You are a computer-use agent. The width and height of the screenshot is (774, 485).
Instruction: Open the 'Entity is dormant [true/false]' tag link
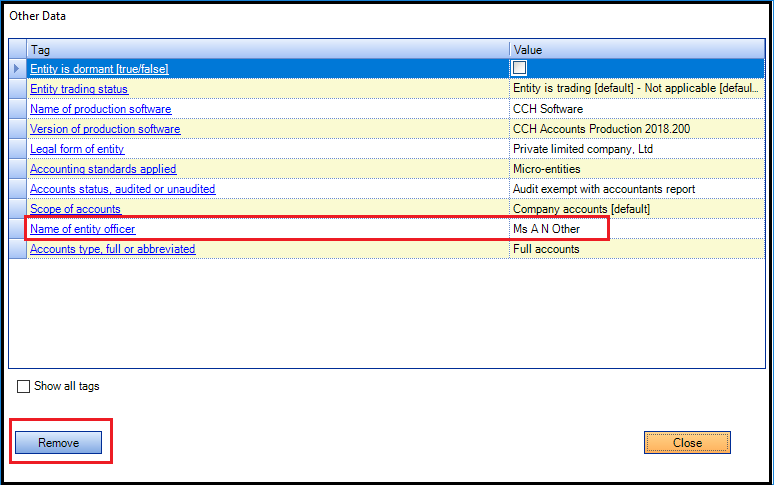coord(99,69)
